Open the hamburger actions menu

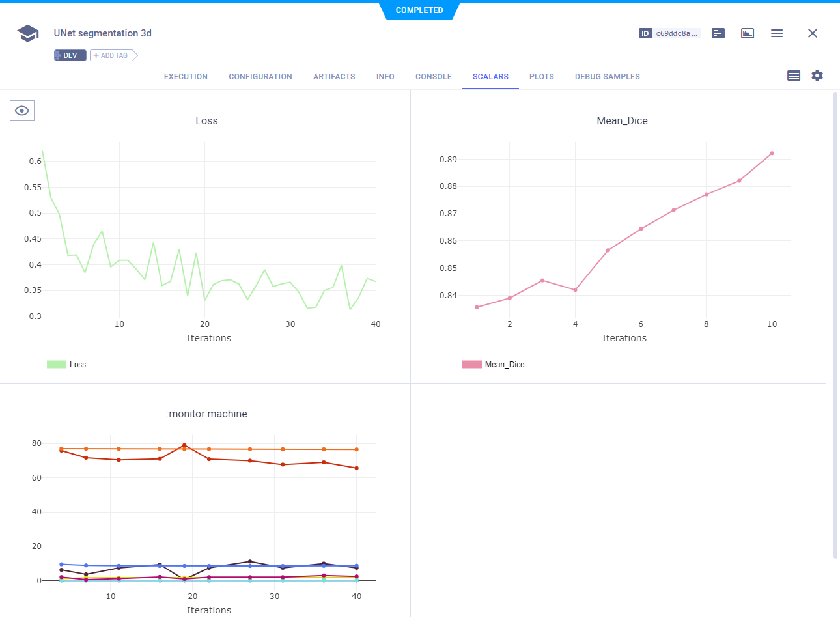(777, 33)
